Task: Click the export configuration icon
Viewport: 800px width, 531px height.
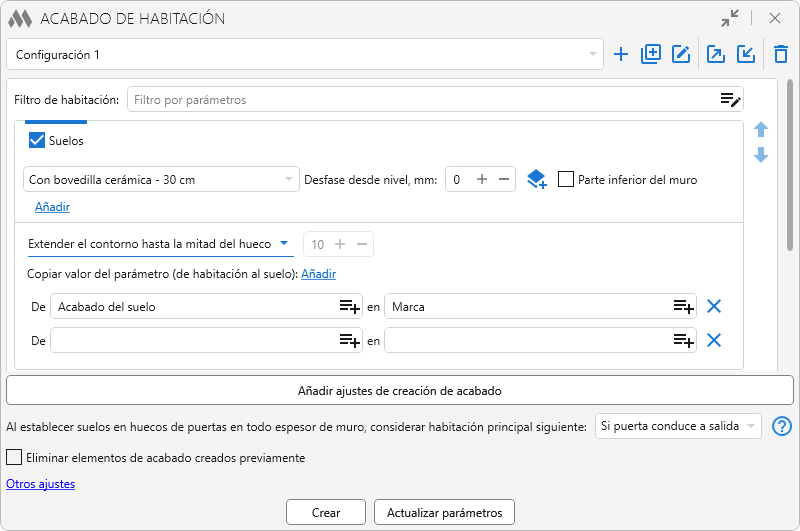Action: coord(716,55)
